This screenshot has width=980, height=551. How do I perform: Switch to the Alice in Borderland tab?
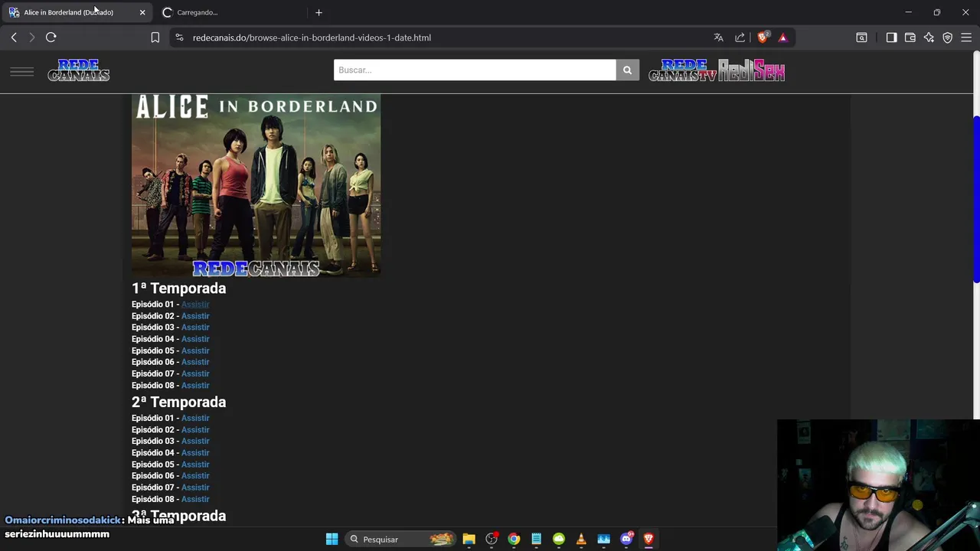77,12
